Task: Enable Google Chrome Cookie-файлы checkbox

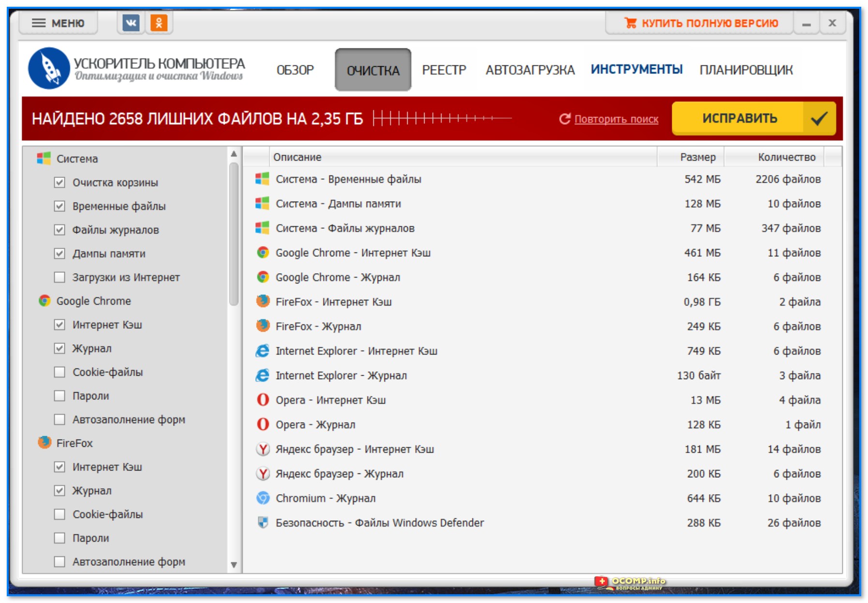Action: point(59,372)
